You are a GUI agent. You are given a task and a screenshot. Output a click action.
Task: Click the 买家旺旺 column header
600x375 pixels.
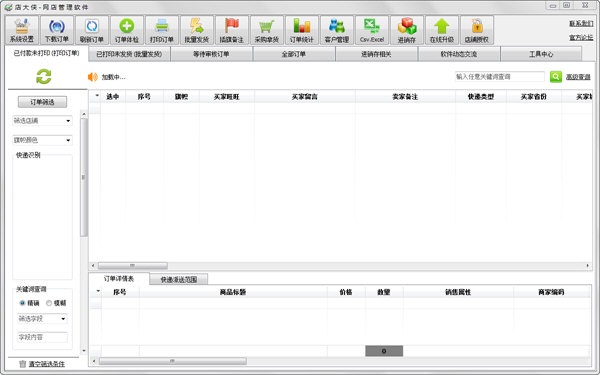click(227, 97)
